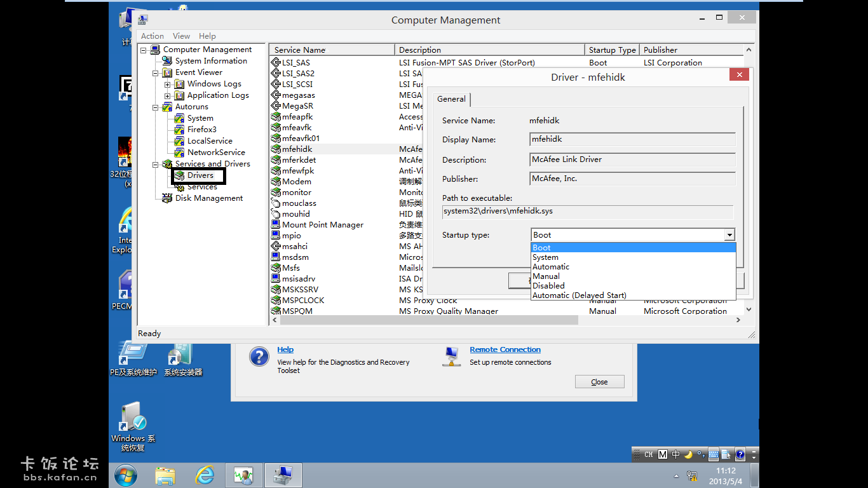Toggle the 中 Chinese input mode indicator

pos(675,454)
